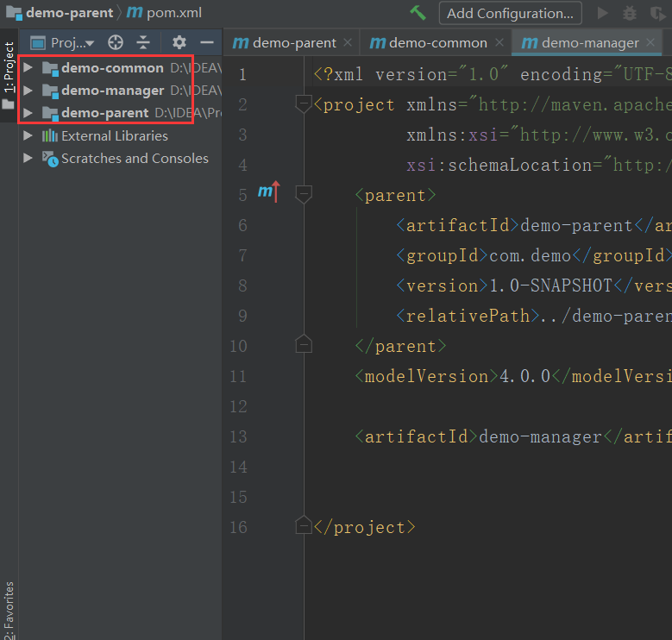Screen dimensions: 672x640
Task: Click artifactId demo-parent line
Action: pos(534,225)
